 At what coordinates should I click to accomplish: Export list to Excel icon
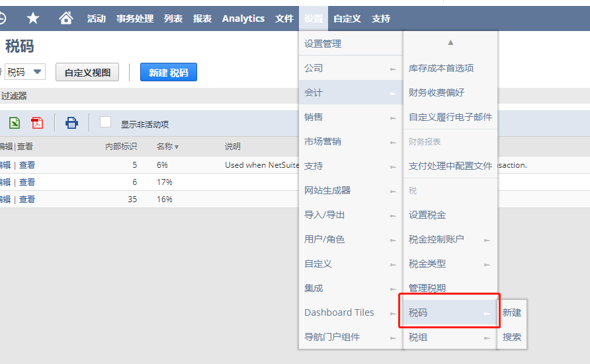click(14, 122)
